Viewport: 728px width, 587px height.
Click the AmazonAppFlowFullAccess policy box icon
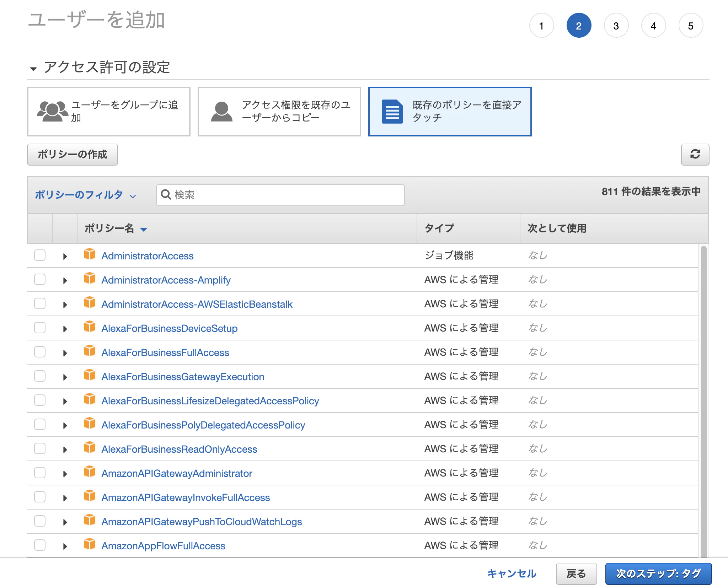90,544
